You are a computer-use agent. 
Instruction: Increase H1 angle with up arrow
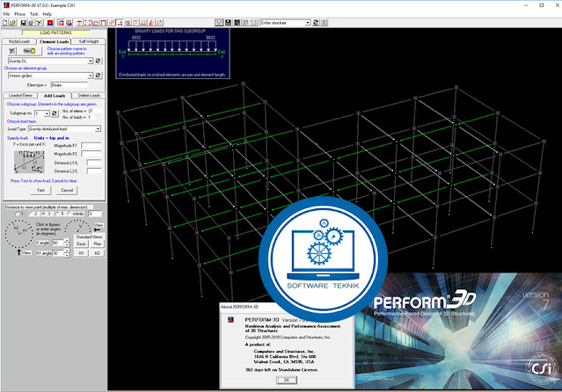pos(67,250)
